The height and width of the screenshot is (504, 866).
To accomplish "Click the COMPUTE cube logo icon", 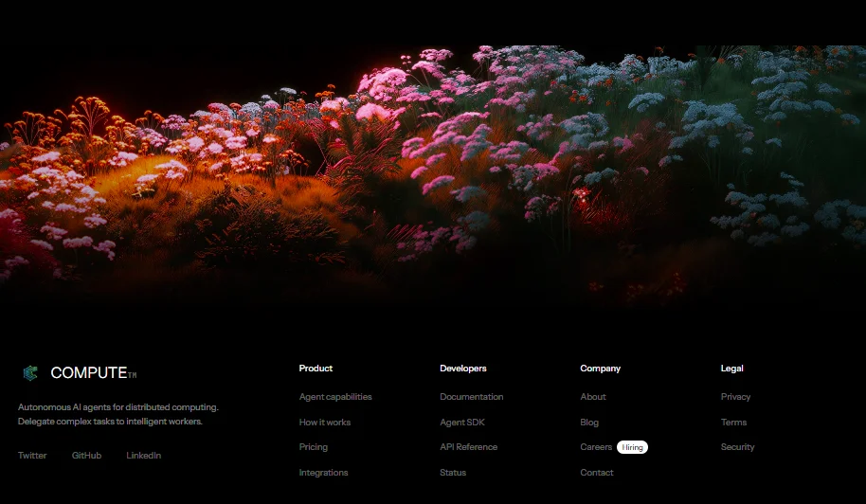I will tap(30, 373).
